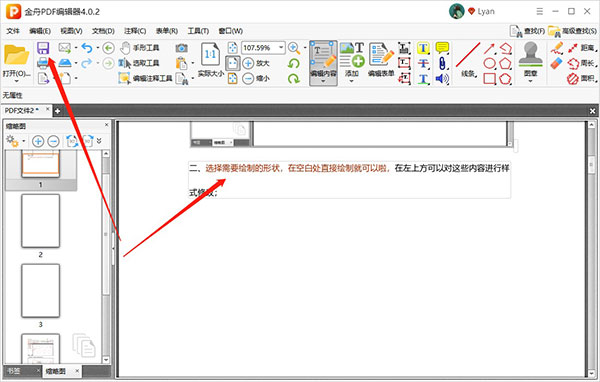Select the red Arrow drawing tool
The image size is (600, 382).
[489, 48]
